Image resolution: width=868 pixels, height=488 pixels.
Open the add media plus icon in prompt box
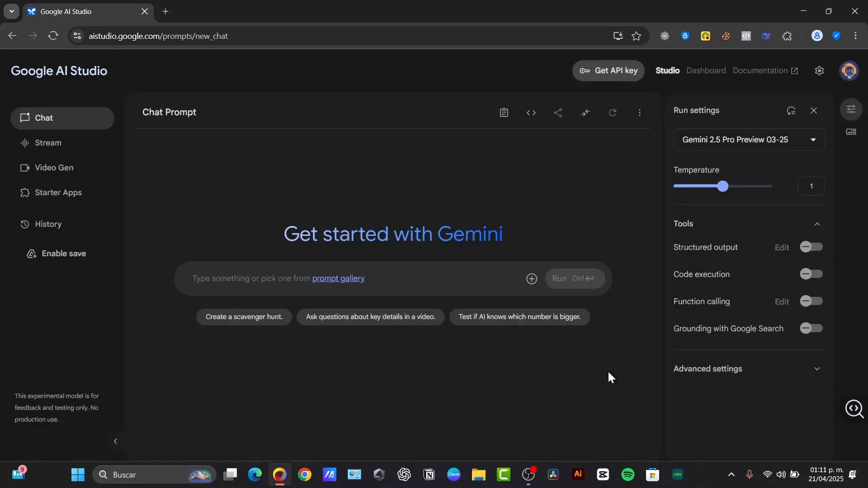click(531, 279)
